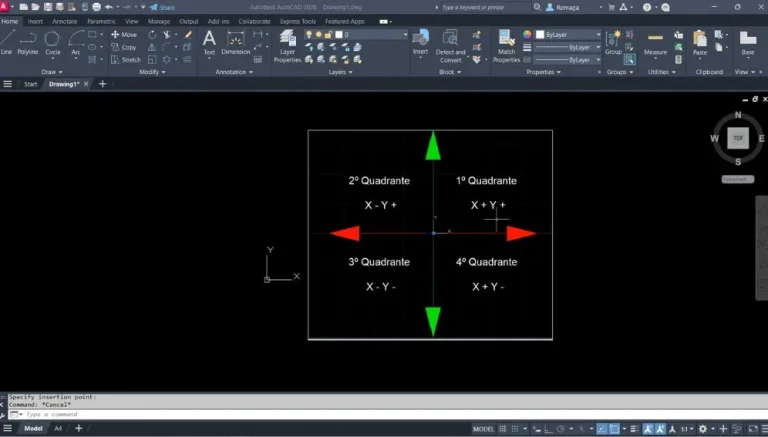The width and height of the screenshot is (768, 437).
Task: Click the Share button
Action: pyautogui.click(x=162, y=7)
